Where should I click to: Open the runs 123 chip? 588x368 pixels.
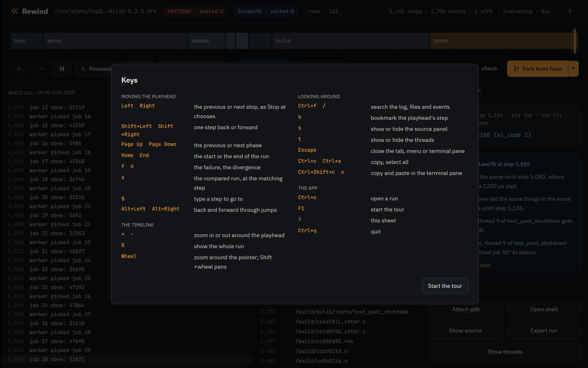(323, 11)
